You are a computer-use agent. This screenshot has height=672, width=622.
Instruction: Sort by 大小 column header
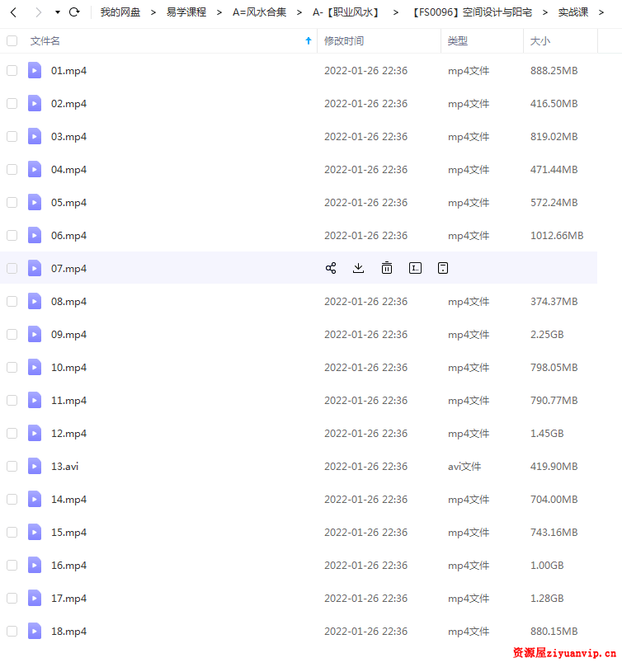(x=540, y=41)
